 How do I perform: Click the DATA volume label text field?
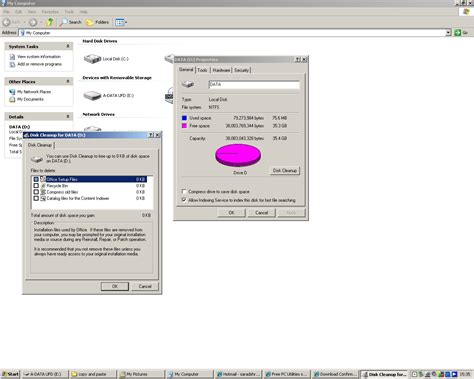pyautogui.click(x=254, y=84)
